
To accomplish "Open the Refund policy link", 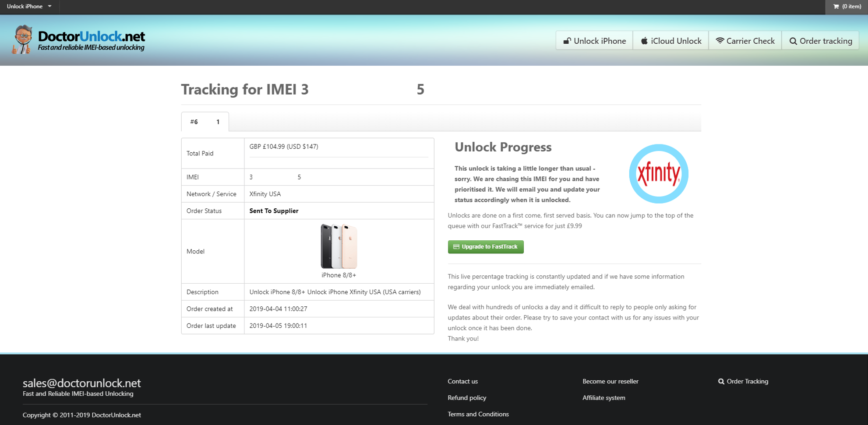I will tap(467, 397).
